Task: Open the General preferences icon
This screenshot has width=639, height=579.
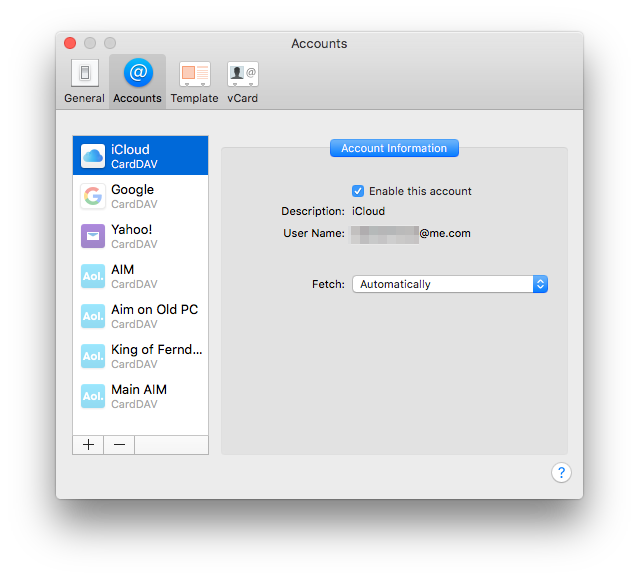Action: (85, 73)
